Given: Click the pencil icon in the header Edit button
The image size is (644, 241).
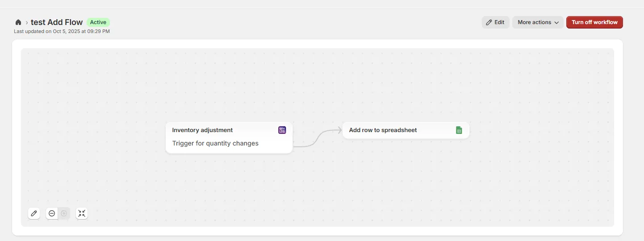Looking at the screenshot, I should [489, 22].
